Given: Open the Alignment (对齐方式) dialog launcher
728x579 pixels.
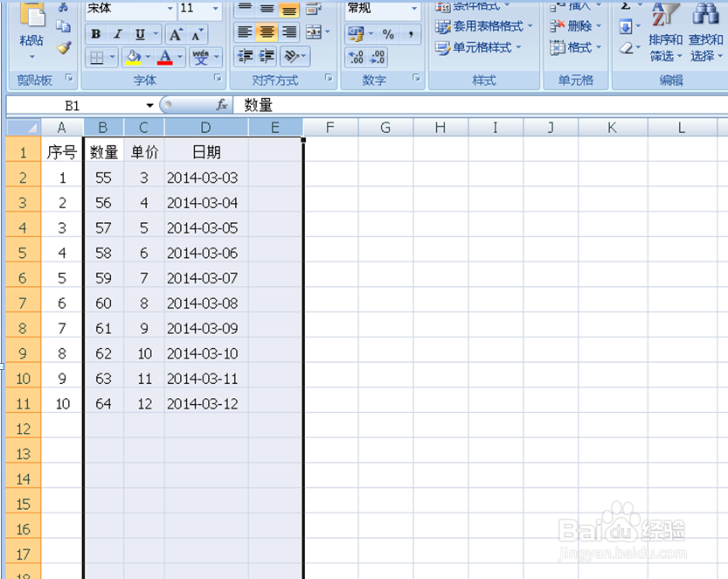Looking at the screenshot, I should click(329, 78).
